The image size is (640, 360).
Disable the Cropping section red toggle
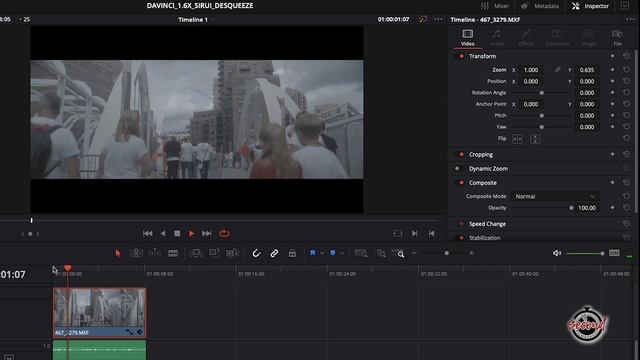461,154
